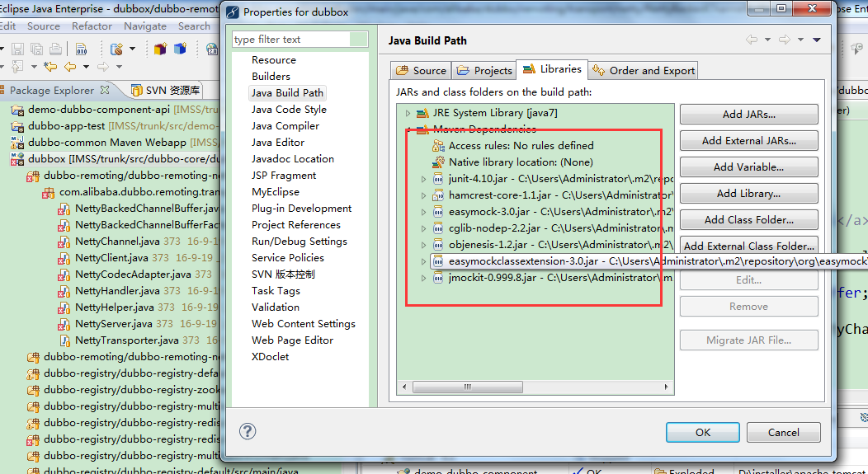Click Last Edit Location starred arrow icon

pyautogui.click(x=50, y=67)
